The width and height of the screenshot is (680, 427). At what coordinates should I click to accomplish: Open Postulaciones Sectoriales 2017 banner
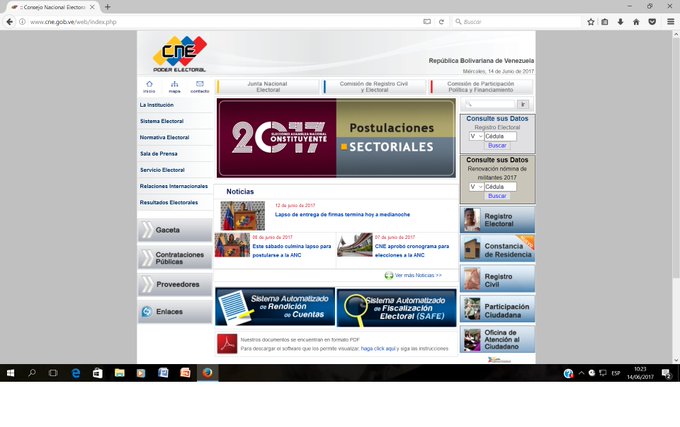(336, 138)
